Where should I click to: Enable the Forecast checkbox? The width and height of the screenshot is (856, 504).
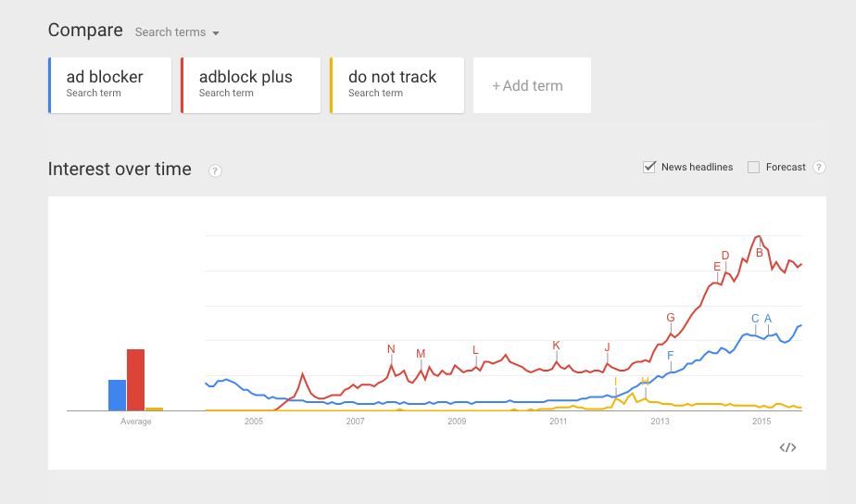pos(753,168)
